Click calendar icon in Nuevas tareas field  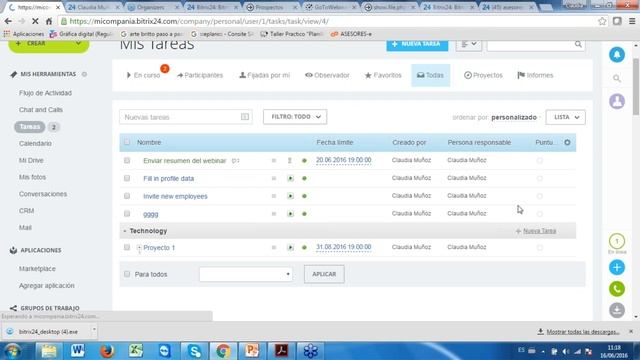244,117
